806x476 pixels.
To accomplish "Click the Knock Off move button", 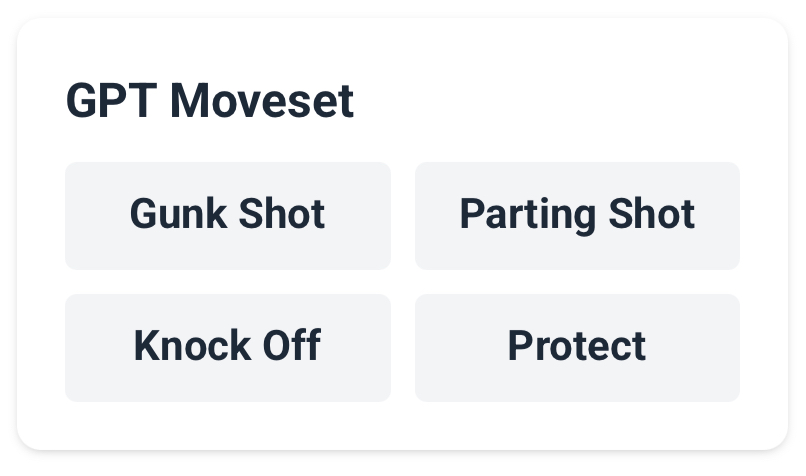I will pyautogui.click(x=228, y=347).
